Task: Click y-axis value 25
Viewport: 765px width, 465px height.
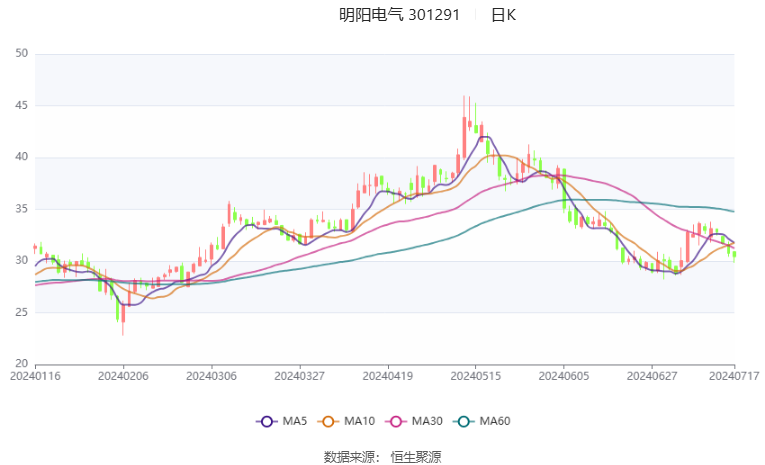Action: 21,312
